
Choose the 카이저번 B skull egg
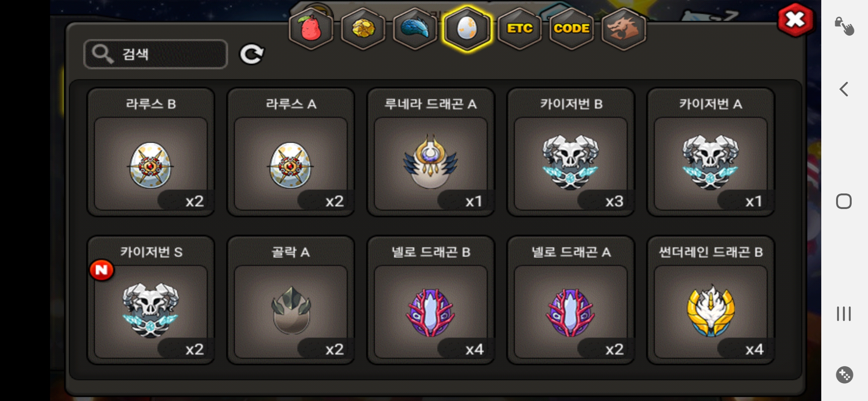click(571, 152)
